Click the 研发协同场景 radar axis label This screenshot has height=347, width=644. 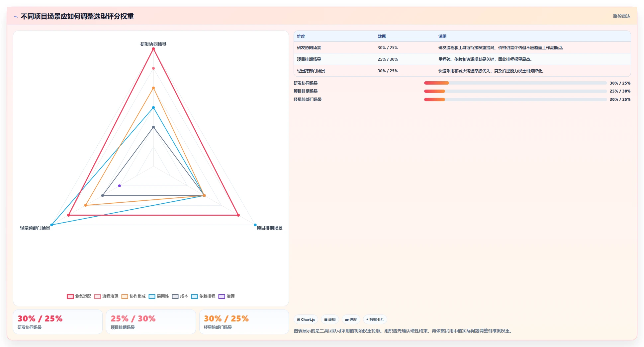click(x=153, y=44)
